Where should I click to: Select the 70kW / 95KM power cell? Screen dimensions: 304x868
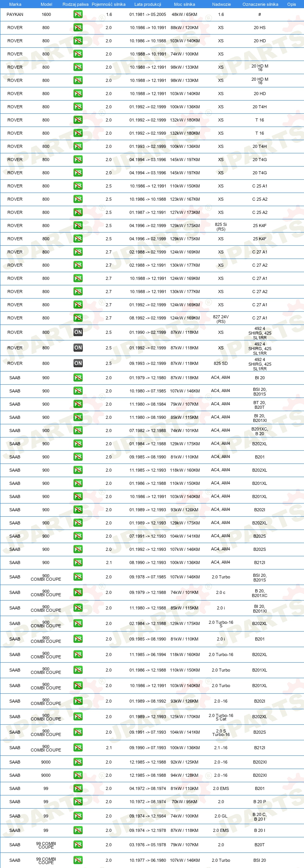tap(185, 802)
